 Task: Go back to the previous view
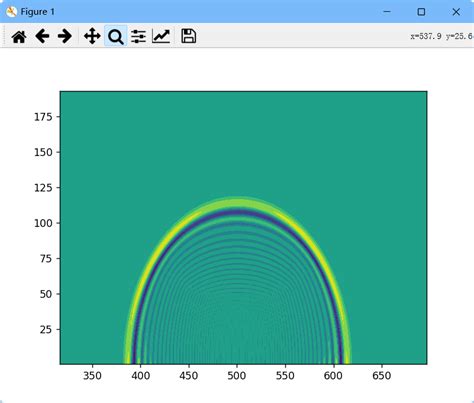tap(42, 36)
